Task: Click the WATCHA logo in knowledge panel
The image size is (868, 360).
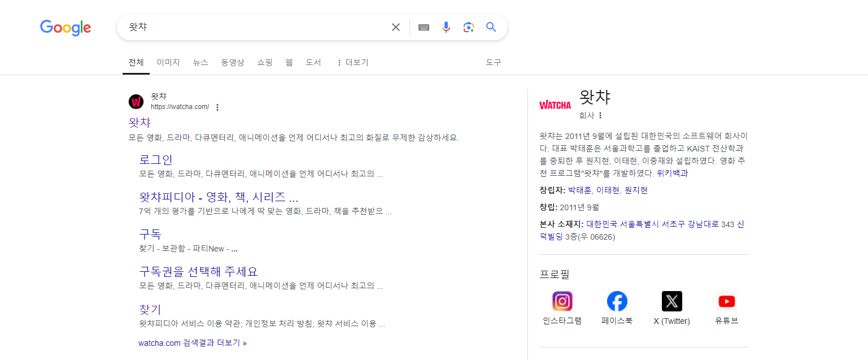Action: [x=555, y=105]
